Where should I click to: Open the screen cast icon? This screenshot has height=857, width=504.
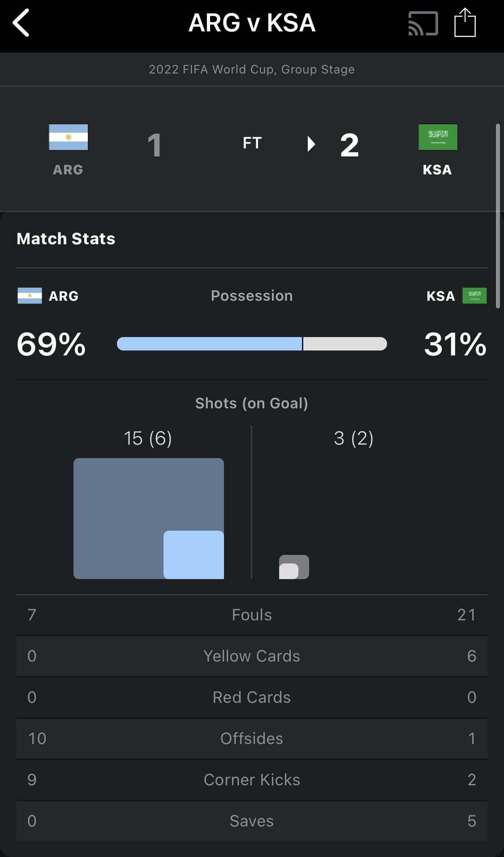coord(422,23)
